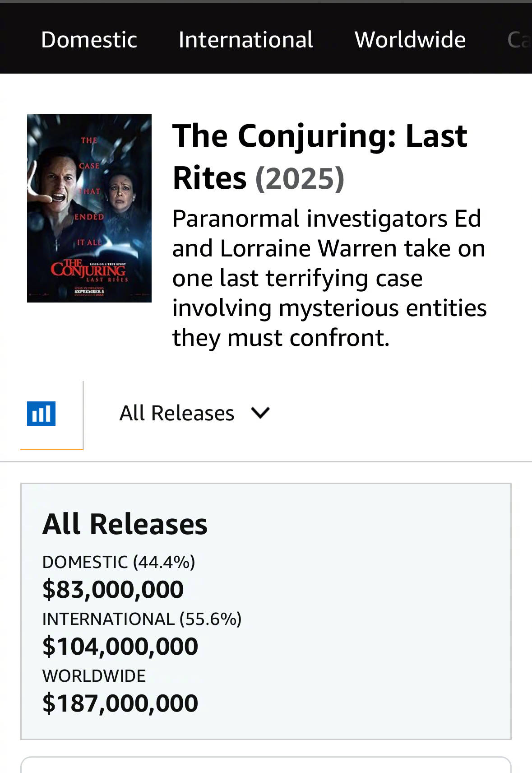
Task: Click the $83,000,000 domestic gross
Action: click(113, 589)
